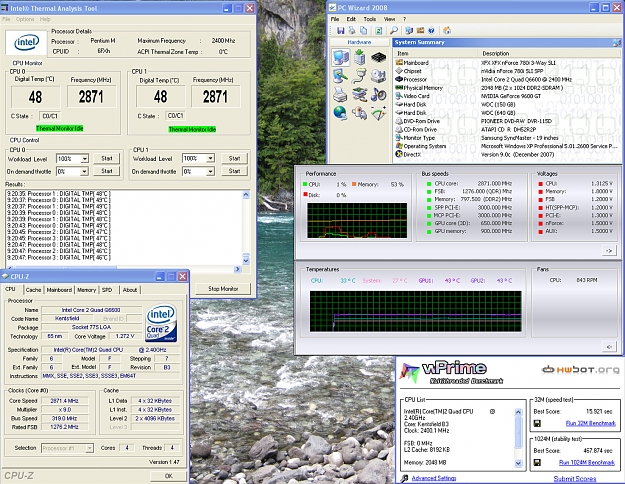Select the stacked devices icon in Hardware panel
The height and width of the screenshot is (484, 625).
359,95
